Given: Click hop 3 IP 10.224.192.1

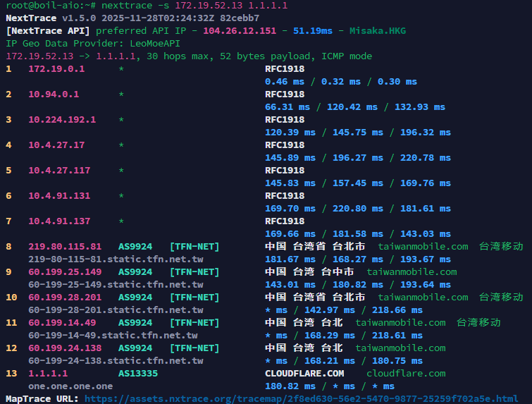Looking at the screenshot, I should tap(62, 120).
